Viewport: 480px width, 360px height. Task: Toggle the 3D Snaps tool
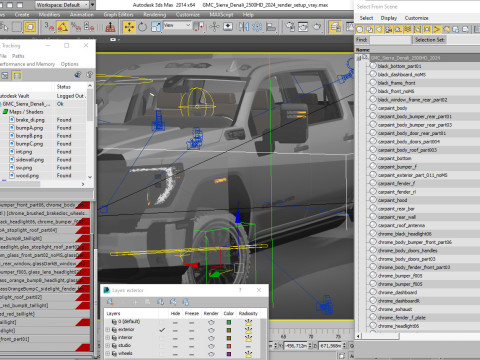[49, 27]
